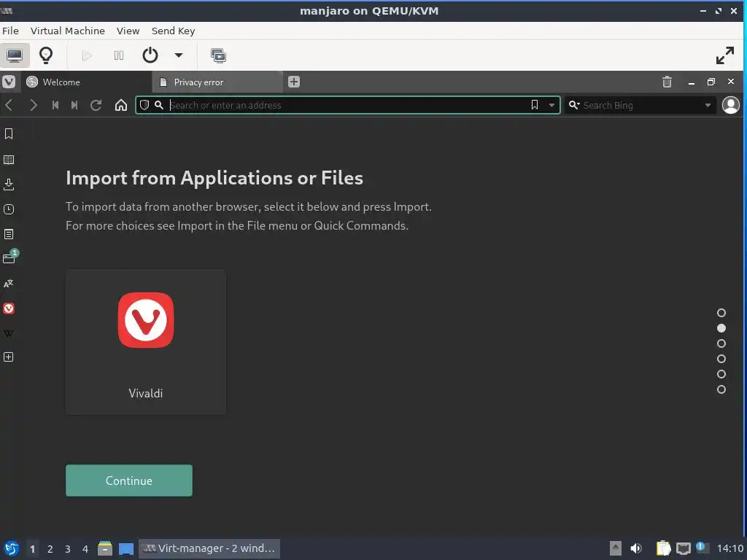Open the View menu
This screenshot has width=747, height=560.
[x=128, y=31]
